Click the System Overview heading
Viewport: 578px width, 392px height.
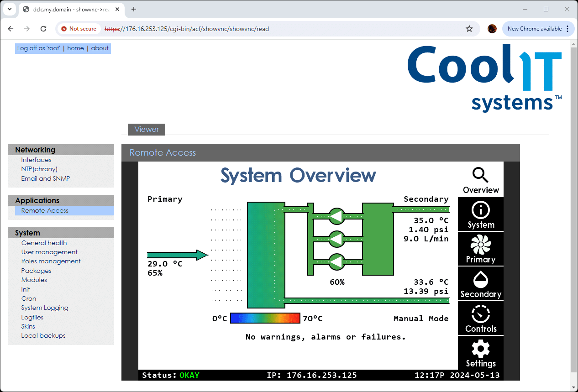[298, 175]
